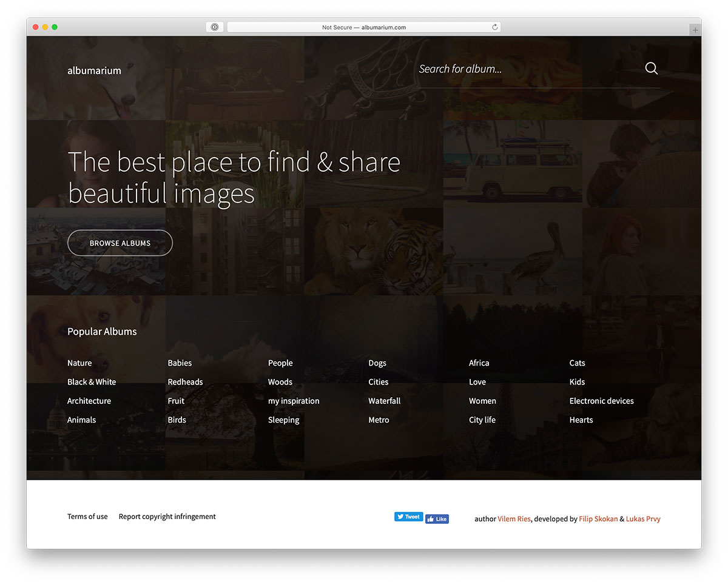Open the Waterfall album
728x584 pixels.
point(384,401)
